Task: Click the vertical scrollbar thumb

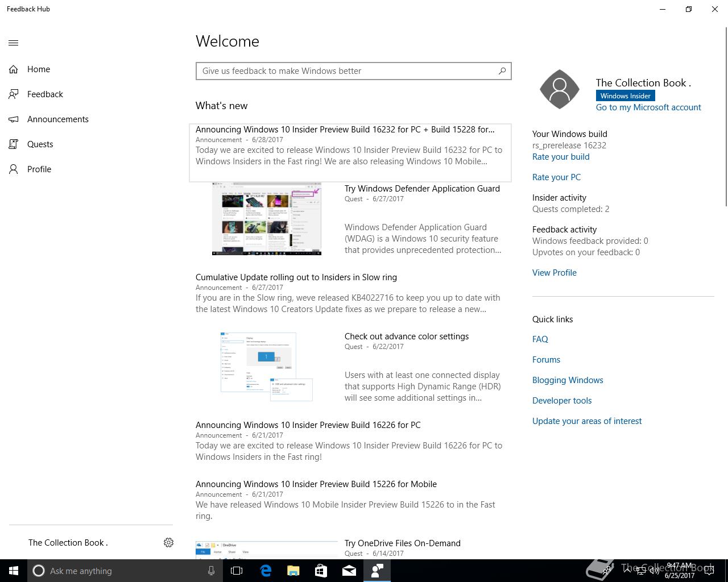Action: tap(726, 117)
